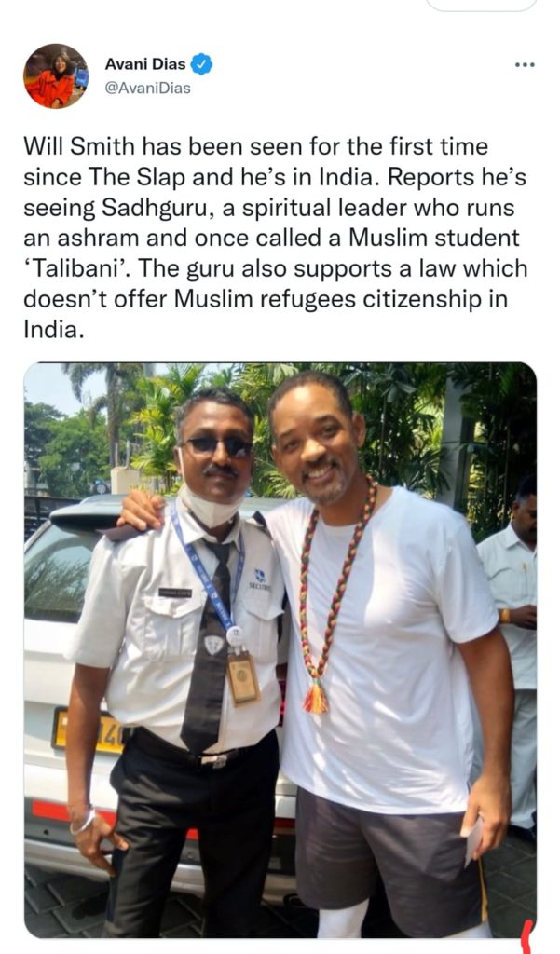Click the final word 'India.' of the tweet

[52, 330]
